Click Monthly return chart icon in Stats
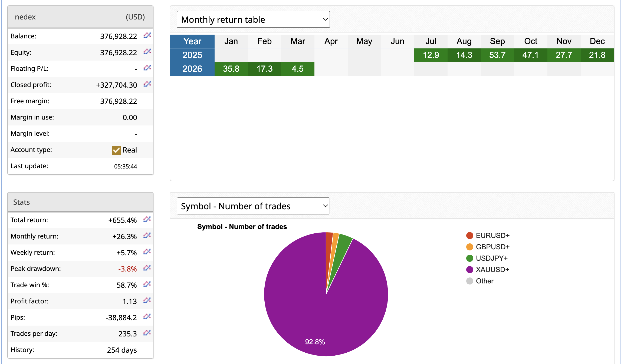Viewport: 624px width, 364px height. (147, 235)
